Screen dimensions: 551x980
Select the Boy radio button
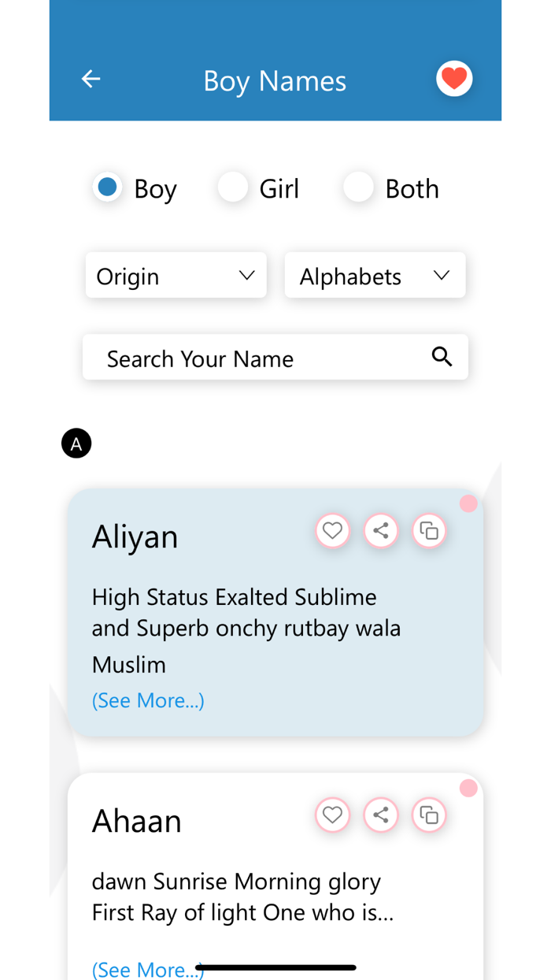tap(107, 187)
